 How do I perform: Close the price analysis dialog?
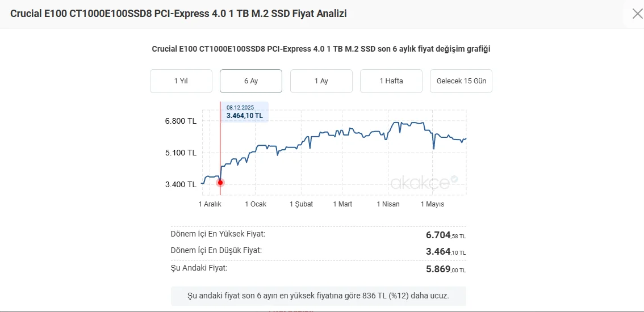tap(637, 14)
